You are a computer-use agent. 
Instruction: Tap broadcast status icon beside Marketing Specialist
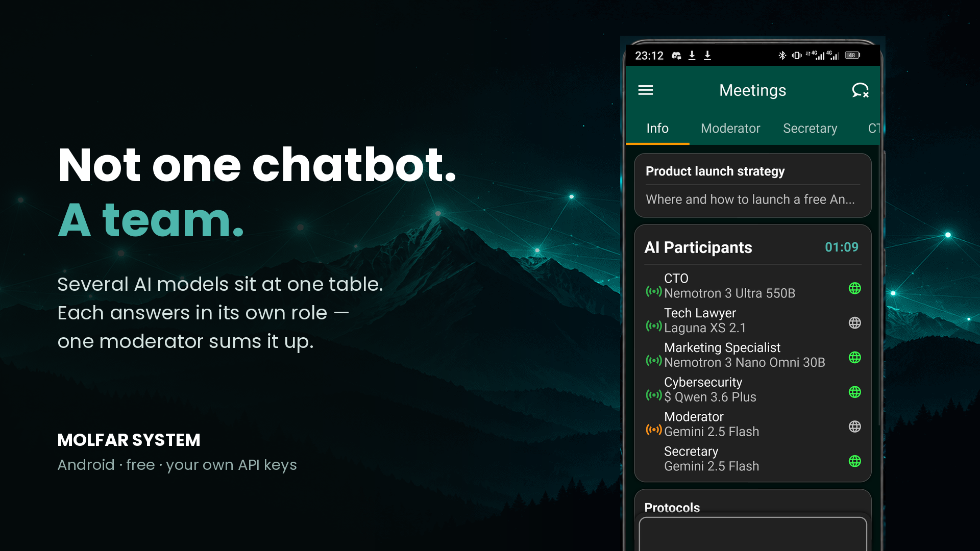pyautogui.click(x=654, y=361)
